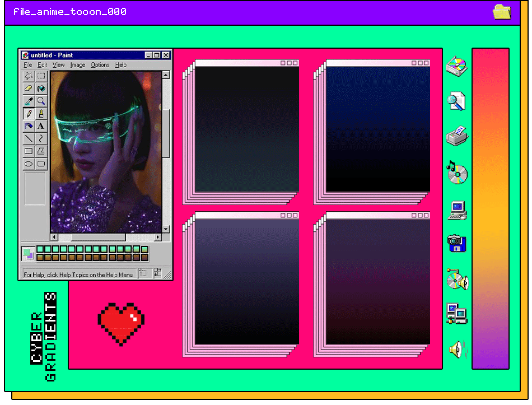Click the printer icon in sidebar

(457, 136)
